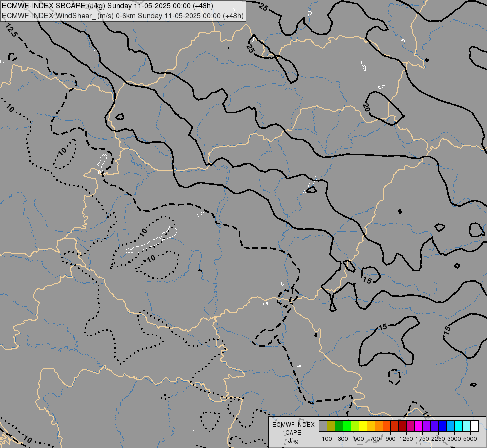Click the legend value 100
Viewport: 487px width, 448px height.
[327, 439]
